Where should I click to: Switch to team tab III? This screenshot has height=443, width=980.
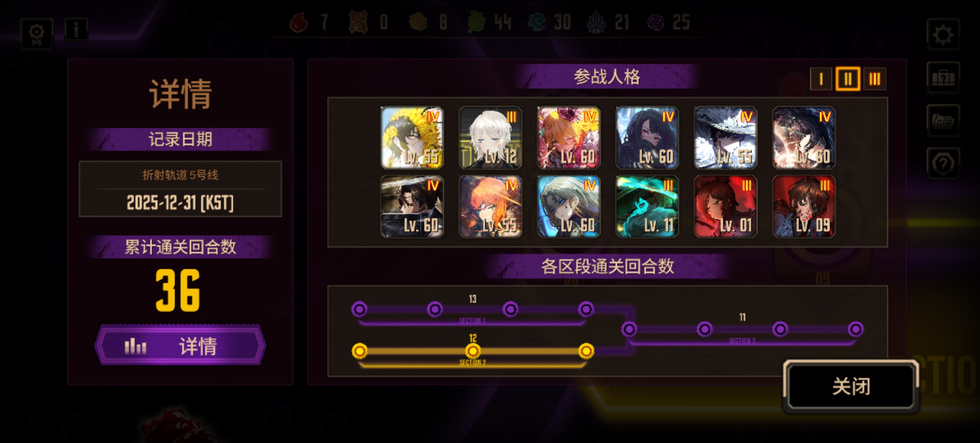(x=875, y=79)
